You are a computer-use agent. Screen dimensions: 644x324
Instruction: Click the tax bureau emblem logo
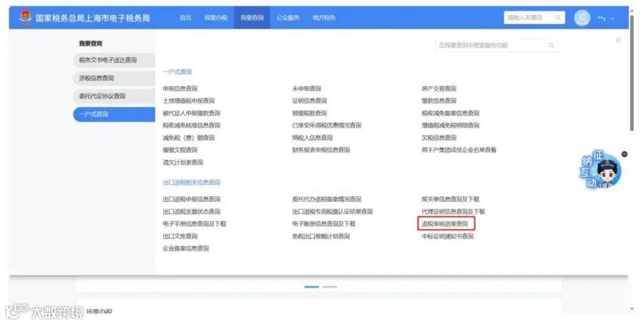click(x=25, y=18)
